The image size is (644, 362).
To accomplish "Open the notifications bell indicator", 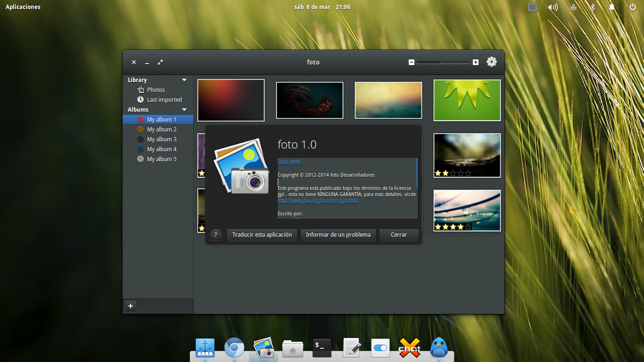I will [x=612, y=7].
